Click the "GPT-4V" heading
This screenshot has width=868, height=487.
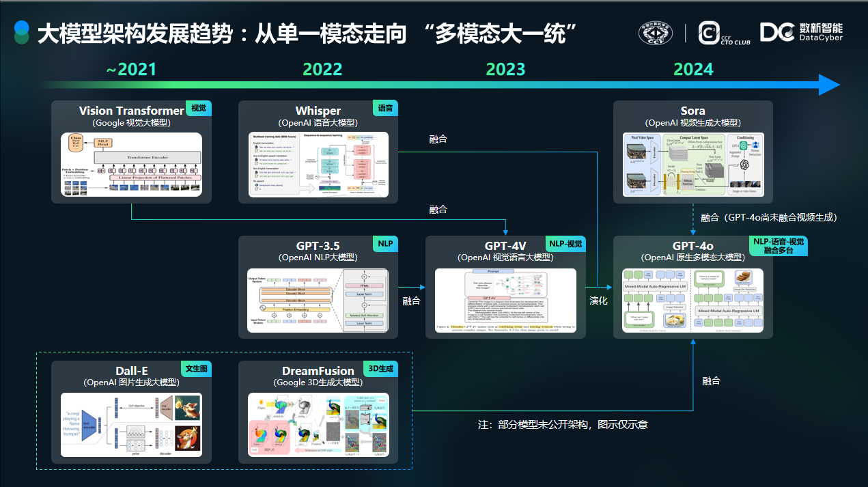[x=505, y=246]
